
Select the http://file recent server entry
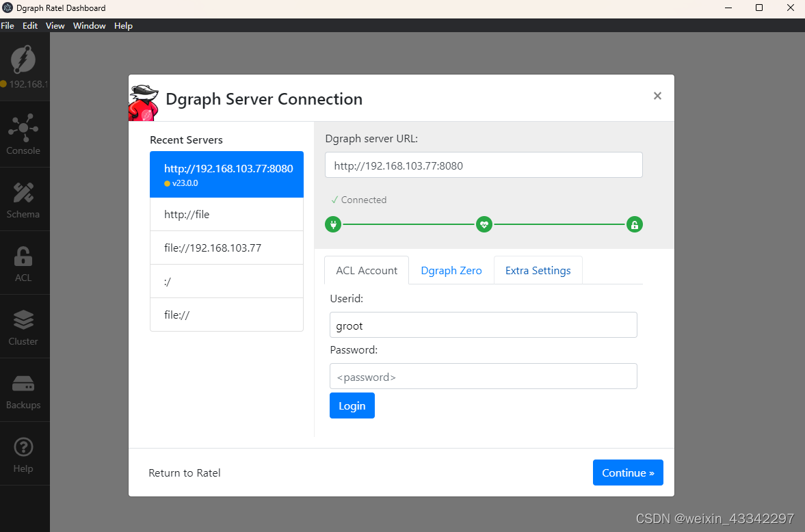[x=226, y=214]
